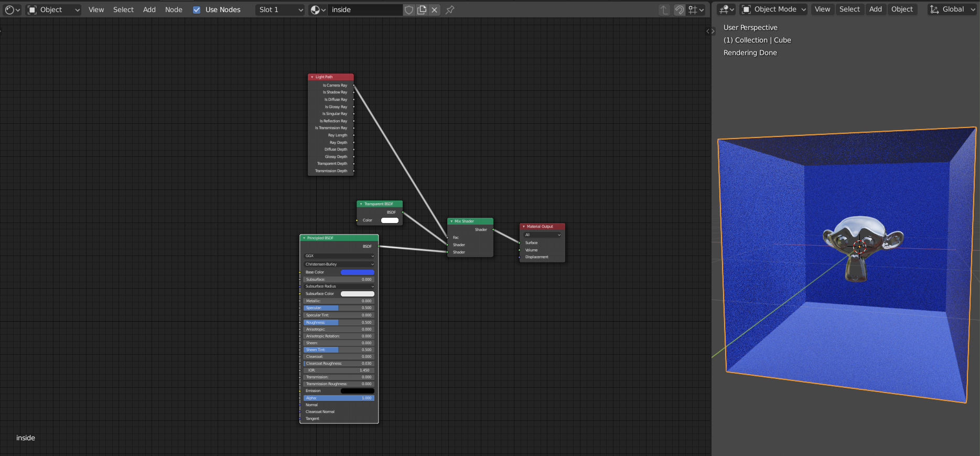This screenshot has height=456, width=980.
Task: Click the Transparent BSDF white Color swatch
Action: [390, 220]
